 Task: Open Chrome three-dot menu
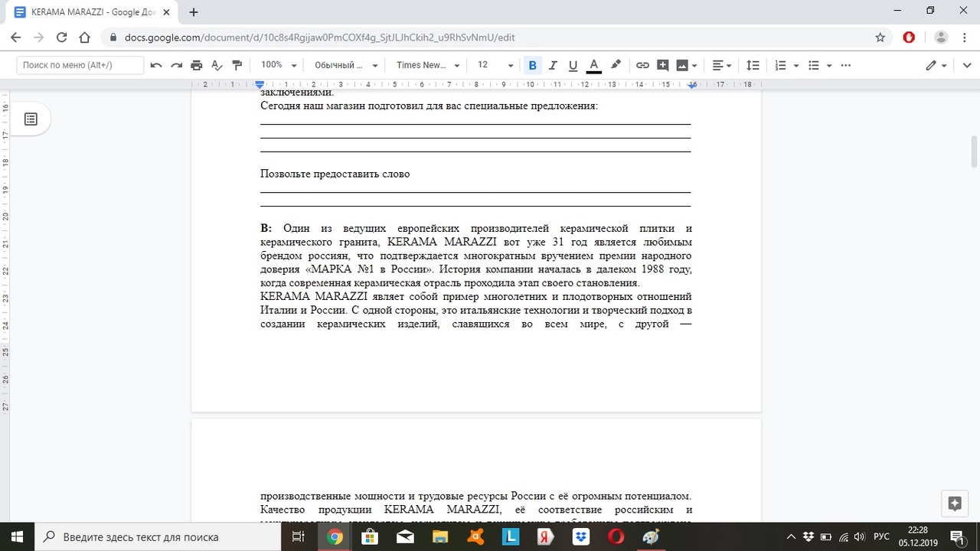[x=963, y=37]
